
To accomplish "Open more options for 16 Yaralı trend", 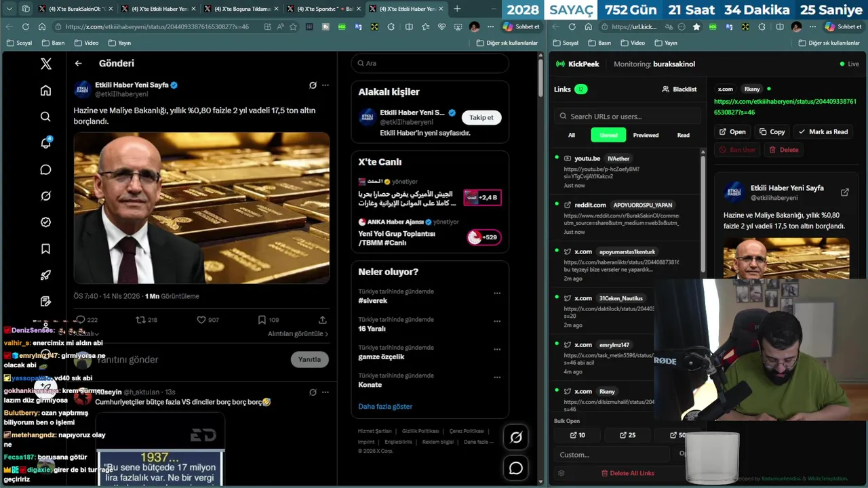I will click(x=497, y=321).
